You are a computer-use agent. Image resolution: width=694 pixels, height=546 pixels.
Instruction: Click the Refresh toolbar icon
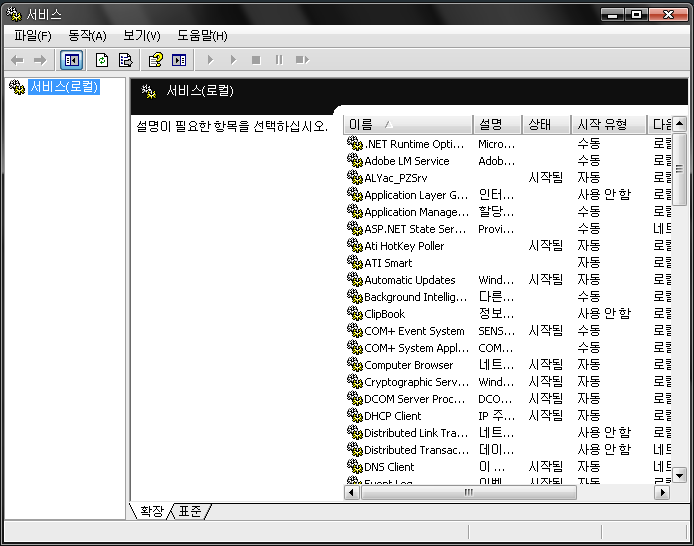tap(102, 60)
